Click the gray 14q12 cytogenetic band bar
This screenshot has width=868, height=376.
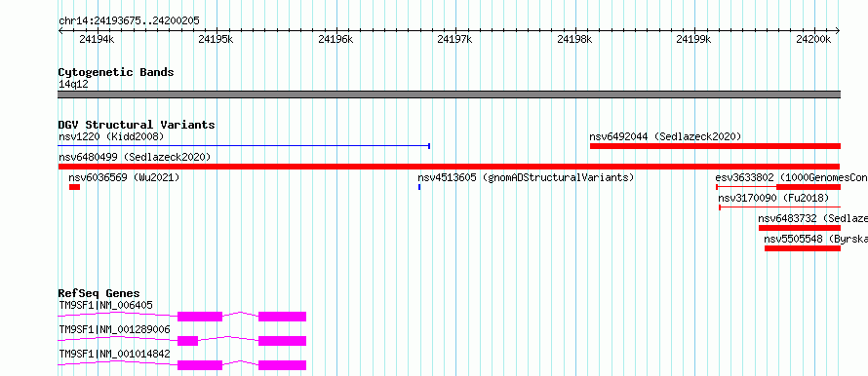(x=449, y=94)
